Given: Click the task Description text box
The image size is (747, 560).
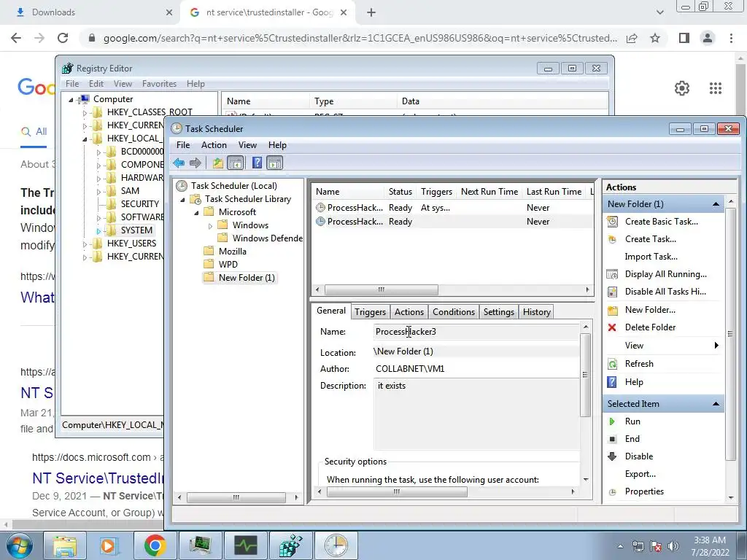Looking at the screenshot, I should tap(477, 414).
